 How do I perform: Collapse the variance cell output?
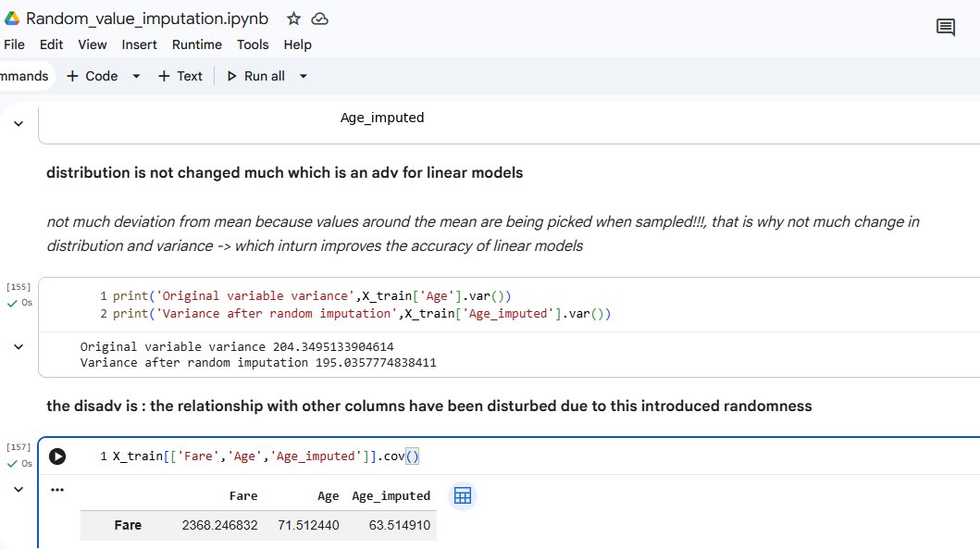click(x=19, y=347)
